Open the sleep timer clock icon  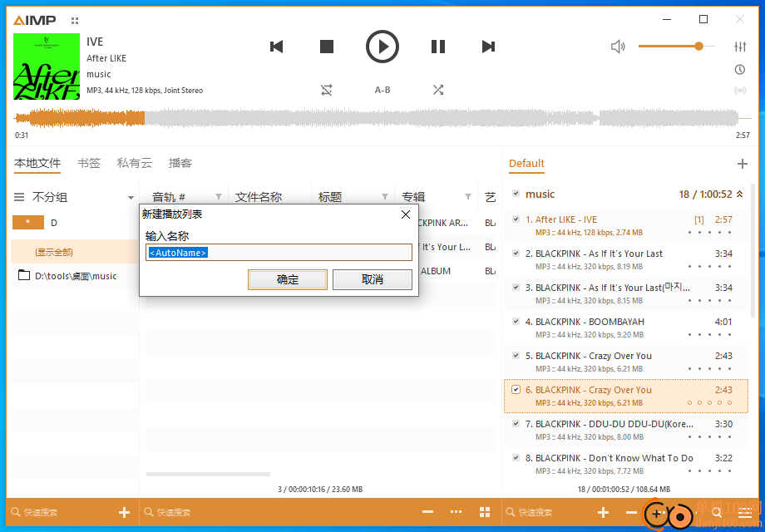[x=740, y=70]
